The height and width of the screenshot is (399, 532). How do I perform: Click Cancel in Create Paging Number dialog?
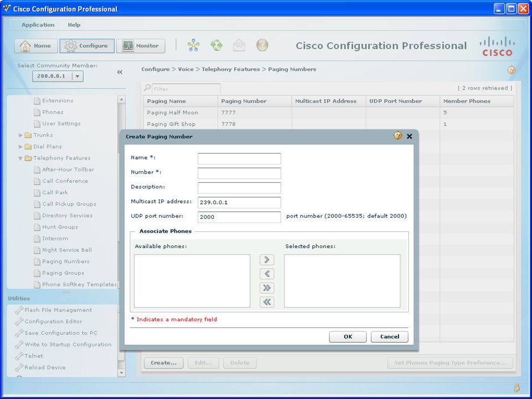coord(390,337)
